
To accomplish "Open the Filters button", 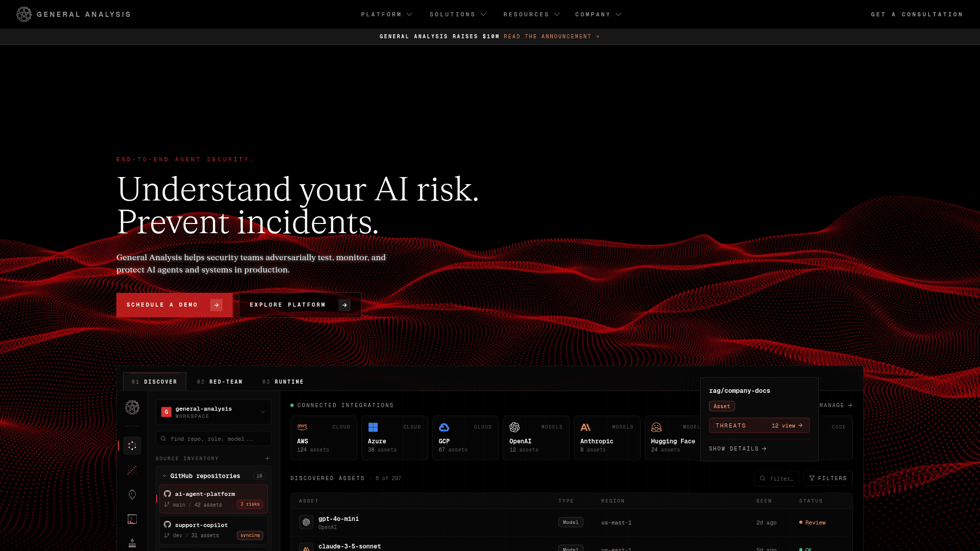I will pos(828,479).
